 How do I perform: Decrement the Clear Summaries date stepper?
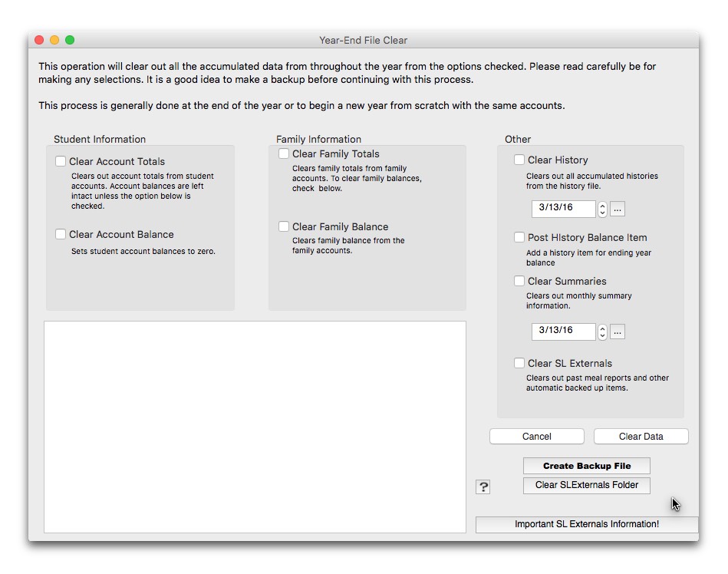coord(602,336)
